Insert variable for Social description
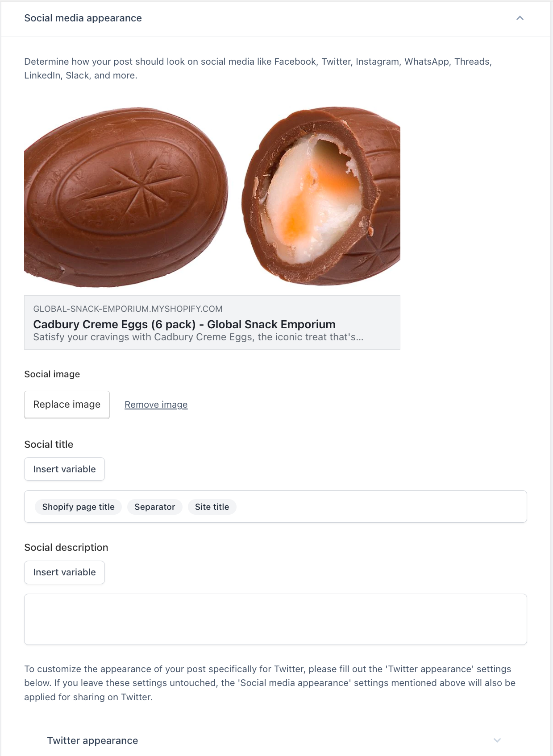 [64, 572]
